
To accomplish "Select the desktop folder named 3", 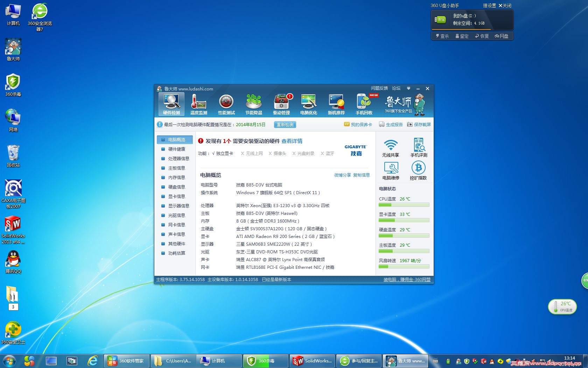I will 13,298.
